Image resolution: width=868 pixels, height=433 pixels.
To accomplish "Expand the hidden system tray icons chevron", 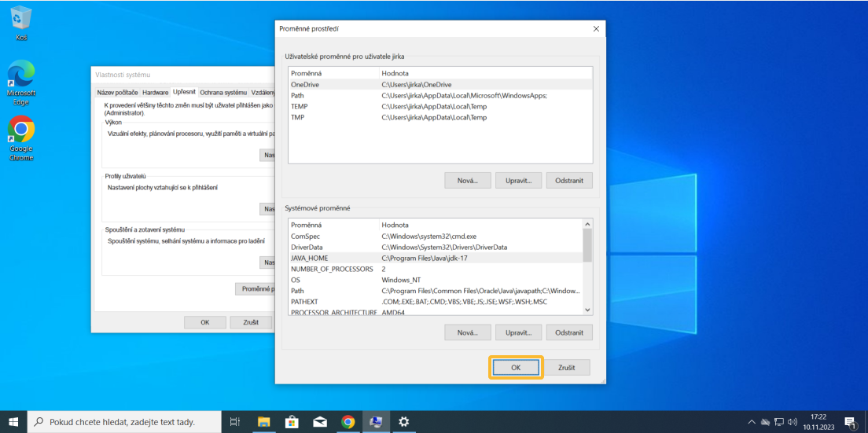I will (x=752, y=422).
